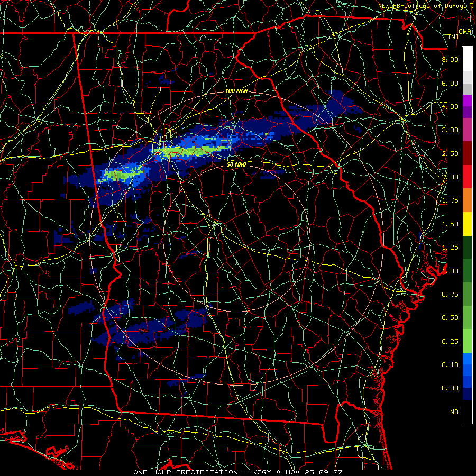
Task: Click the 8.00 legend value
Action: 450,59
